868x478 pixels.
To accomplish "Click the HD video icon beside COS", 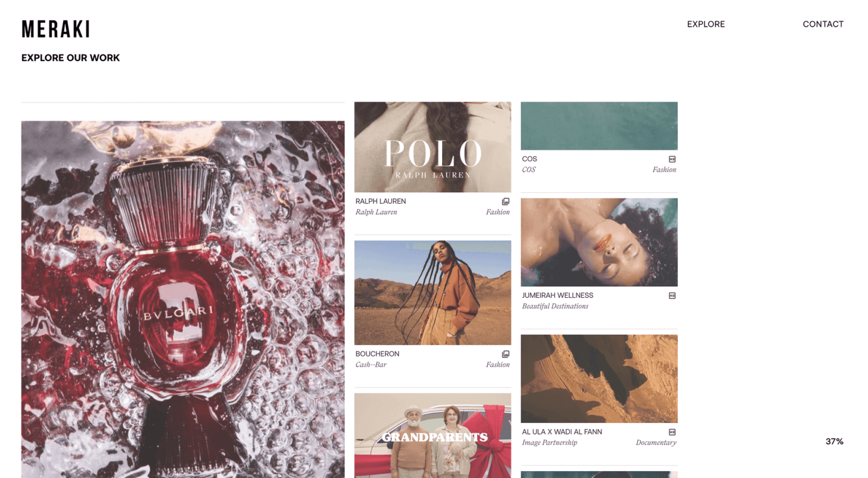I will click(x=672, y=159).
